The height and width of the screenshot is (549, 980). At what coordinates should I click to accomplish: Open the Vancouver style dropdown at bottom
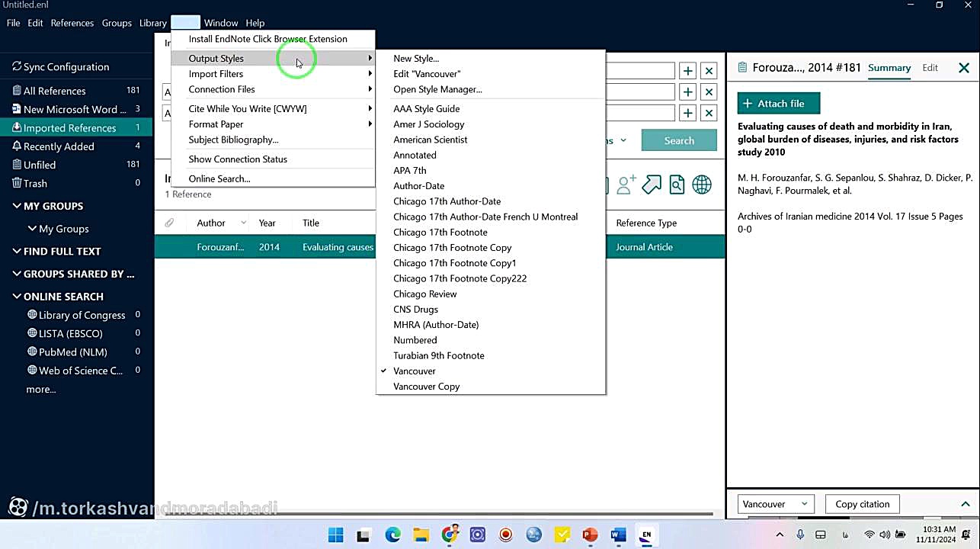click(776, 504)
